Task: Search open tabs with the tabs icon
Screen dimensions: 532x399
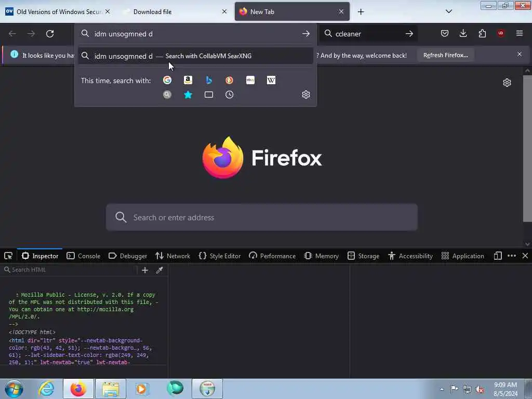Action: pyautogui.click(x=209, y=95)
